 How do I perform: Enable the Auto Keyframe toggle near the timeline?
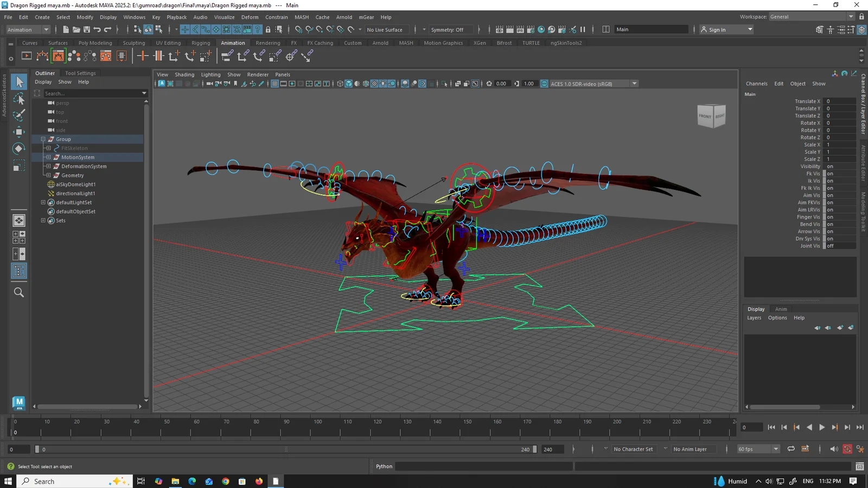click(x=847, y=448)
